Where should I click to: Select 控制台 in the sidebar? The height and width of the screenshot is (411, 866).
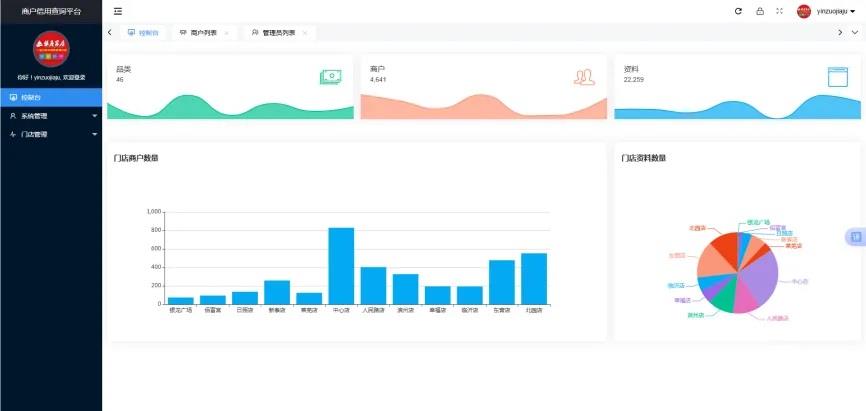click(x=50, y=97)
